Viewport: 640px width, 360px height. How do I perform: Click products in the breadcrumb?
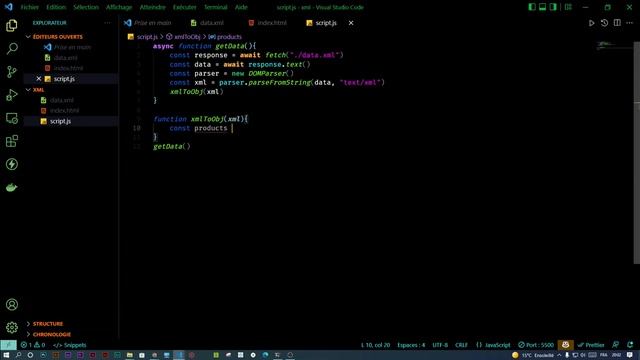point(229,37)
